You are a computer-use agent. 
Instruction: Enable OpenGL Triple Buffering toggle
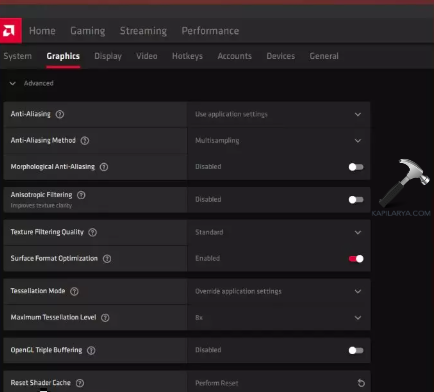356,350
